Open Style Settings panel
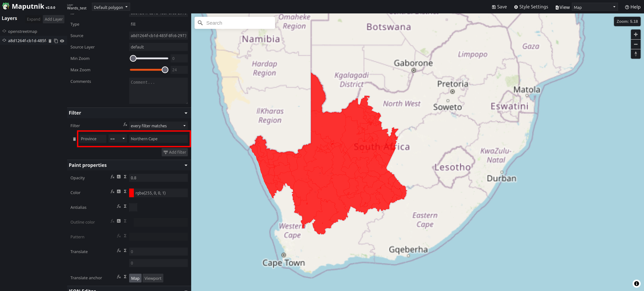 531,7
